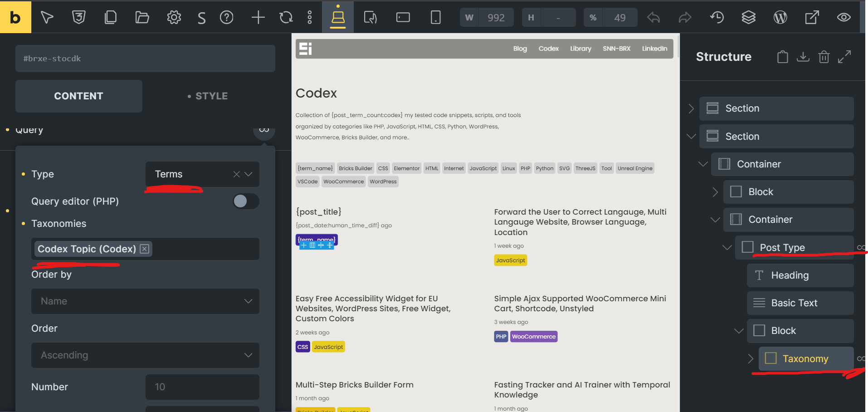Open the Blog menu item

click(x=520, y=49)
